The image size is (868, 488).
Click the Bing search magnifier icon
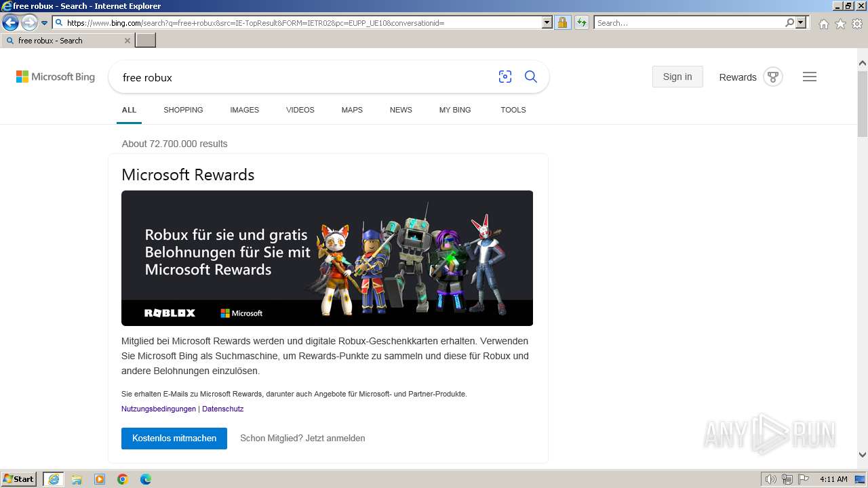click(x=531, y=77)
